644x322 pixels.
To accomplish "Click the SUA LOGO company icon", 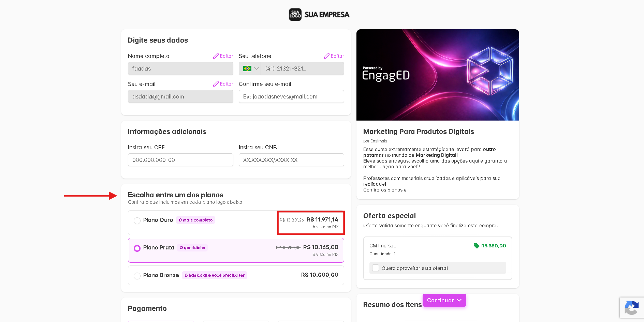I will click(x=295, y=15).
